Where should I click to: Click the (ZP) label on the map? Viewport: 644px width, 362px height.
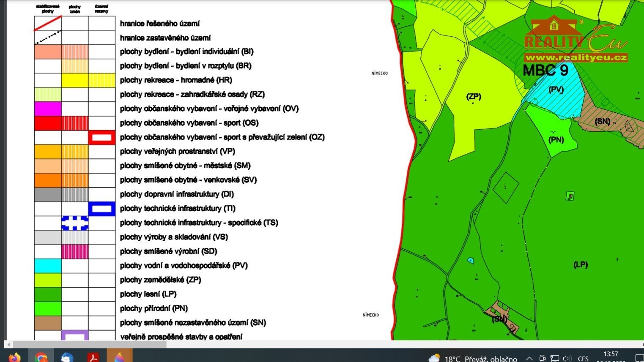pyautogui.click(x=474, y=96)
